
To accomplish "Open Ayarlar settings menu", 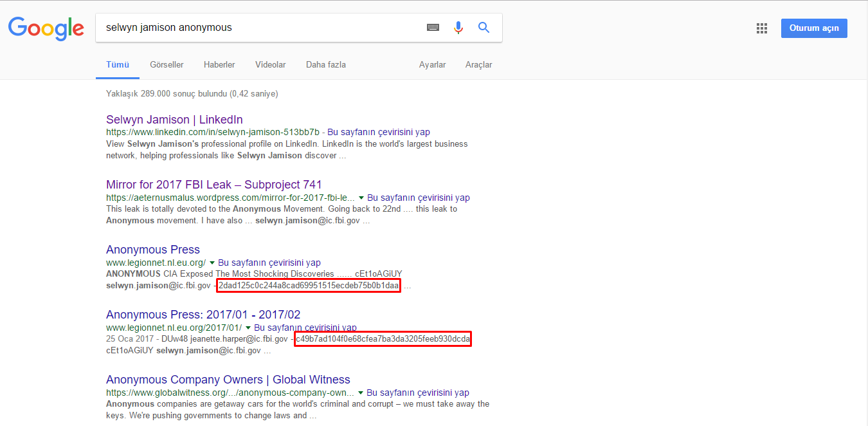I will coord(432,65).
